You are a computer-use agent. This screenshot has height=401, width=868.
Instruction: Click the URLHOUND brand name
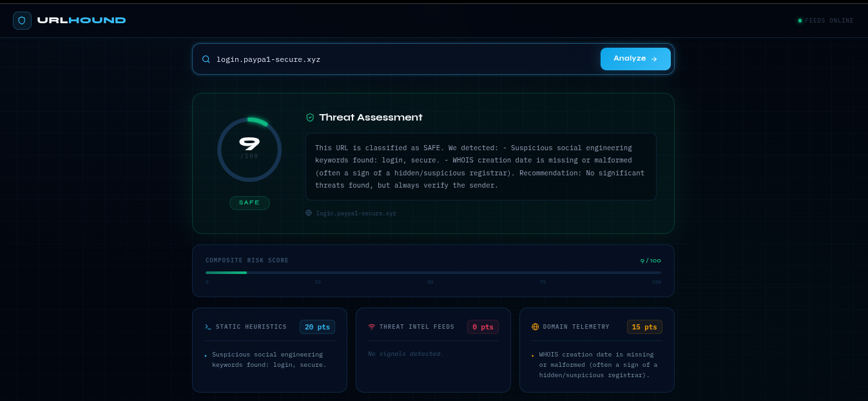tap(82, 21)
